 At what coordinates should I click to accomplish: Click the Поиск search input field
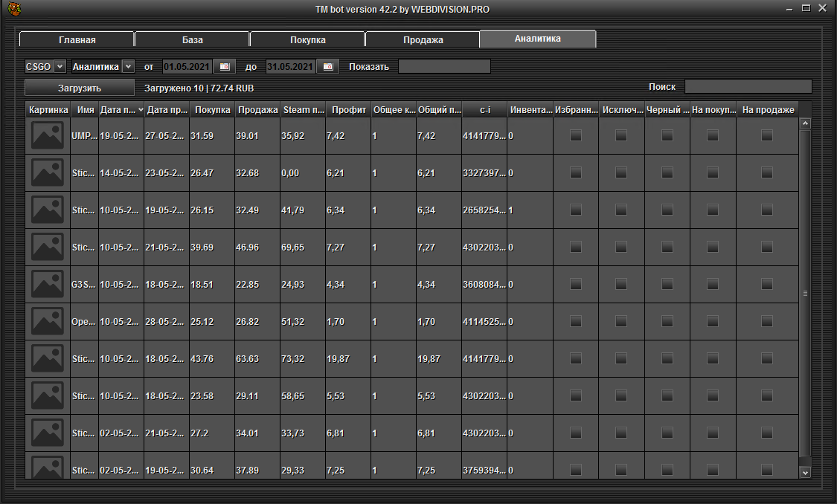click(748, 86)
